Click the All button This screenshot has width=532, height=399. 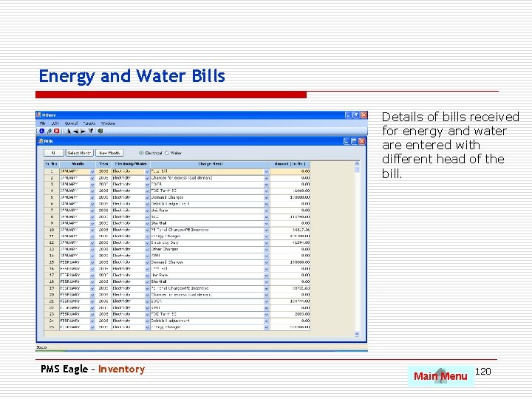point(54,153)
